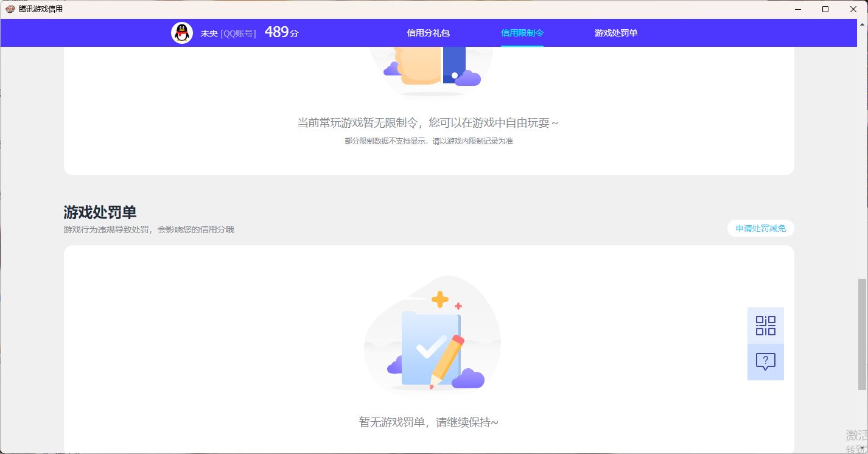Viewport: 868px width, 454px height.
Task: Open the QR code panel icon
Action: (x=765, y=325)
